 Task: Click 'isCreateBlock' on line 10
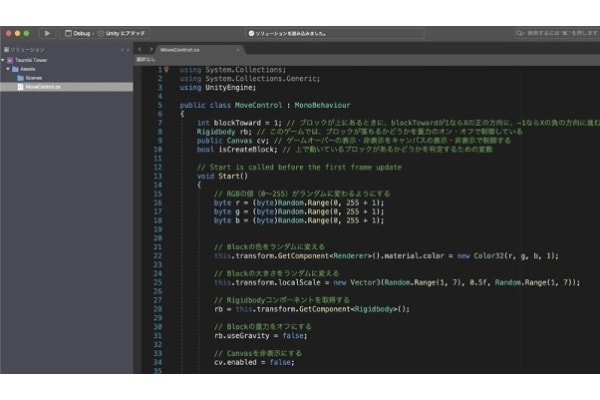[x=246, y=150]
